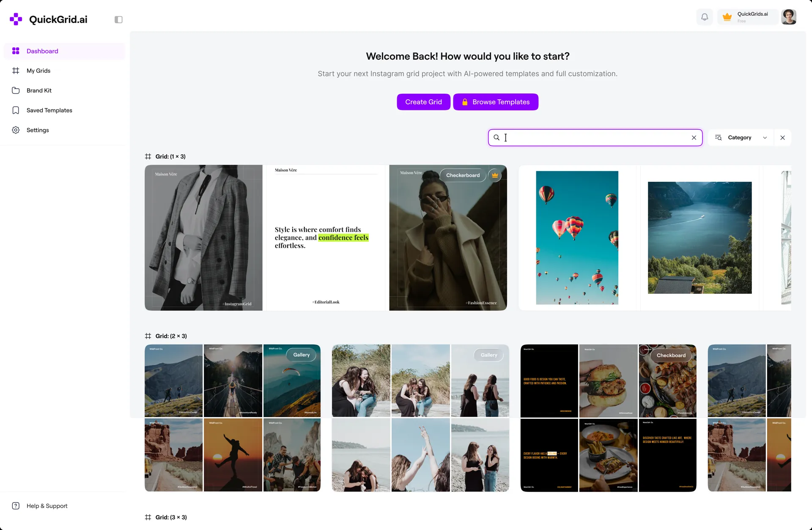Open the 'Style is where comfort finds' quote tile
This screenshot has width=812, height=530.
[326, 238]
